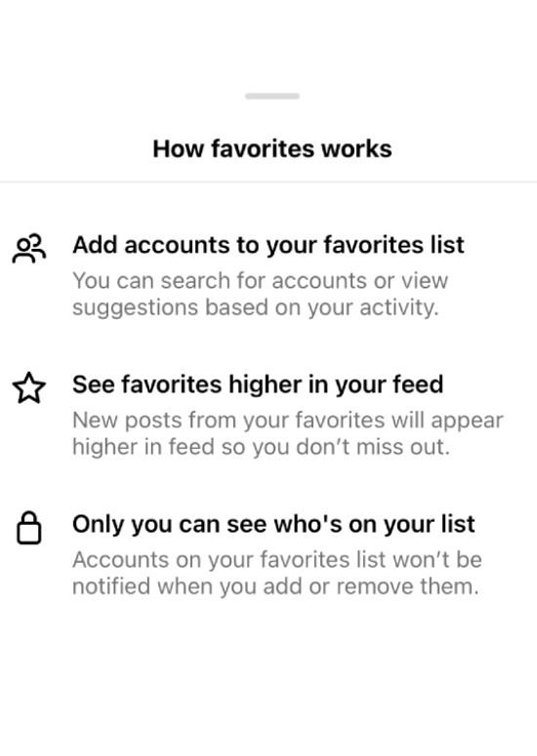This screenshot has width=537, height=756.
Task: Click 'Only you can see who's on your list'
Action: point(273,524)
